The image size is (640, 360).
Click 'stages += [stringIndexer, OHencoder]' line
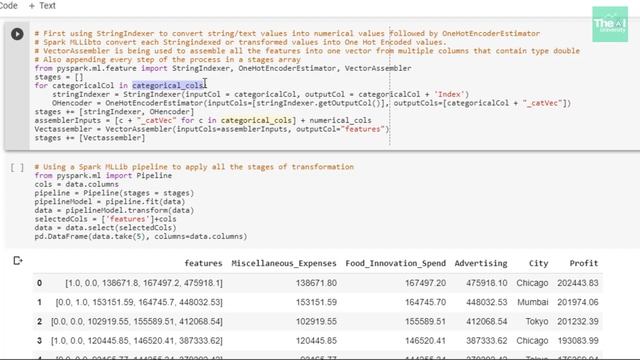114,111
